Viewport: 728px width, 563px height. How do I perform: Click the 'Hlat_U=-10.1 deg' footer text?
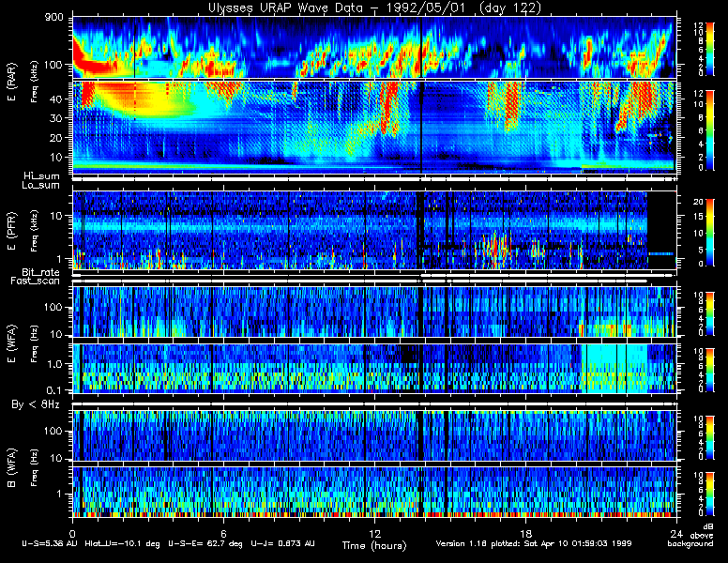point(123,543)
